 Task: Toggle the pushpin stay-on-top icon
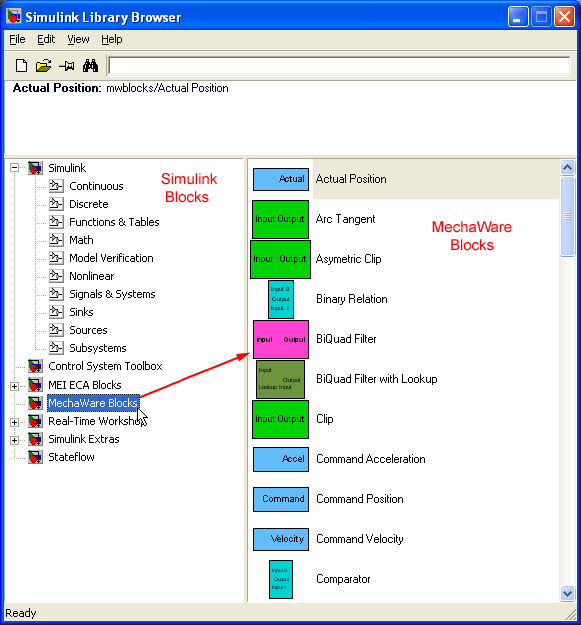(67, 65)
